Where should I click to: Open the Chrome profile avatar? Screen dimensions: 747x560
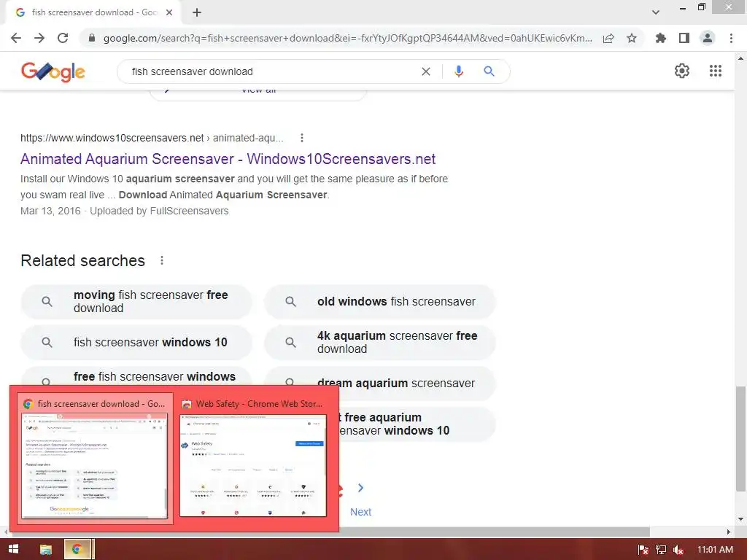[708, 38]
